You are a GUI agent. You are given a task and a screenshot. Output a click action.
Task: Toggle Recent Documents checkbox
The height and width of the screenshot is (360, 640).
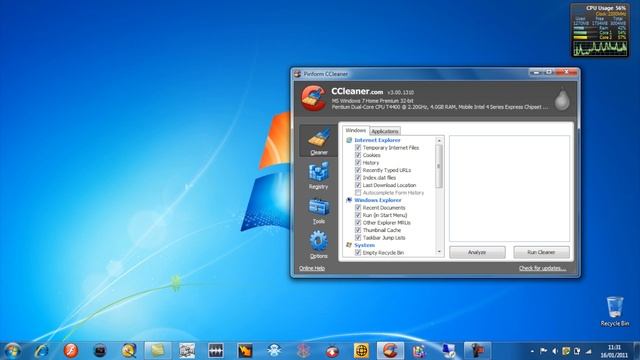point(358,207)
